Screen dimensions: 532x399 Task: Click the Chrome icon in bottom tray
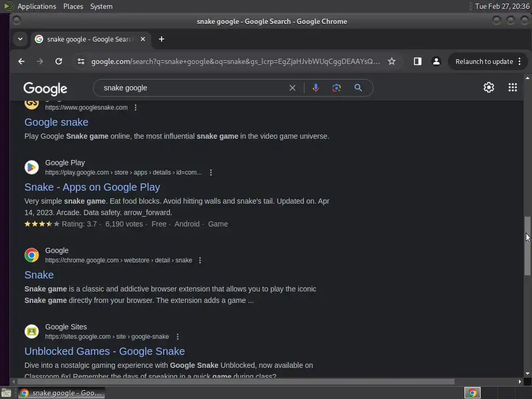click(x=472, y=393)
